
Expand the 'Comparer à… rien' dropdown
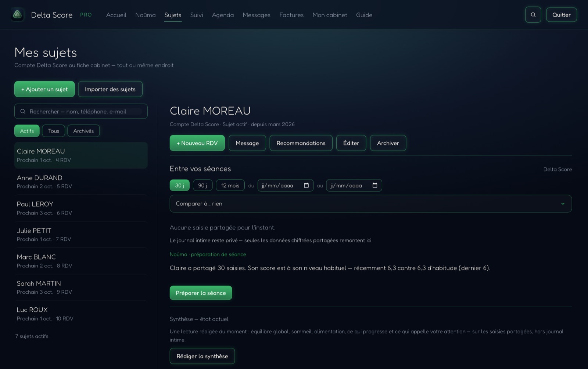pyautogui.click(x=370, y=204)
